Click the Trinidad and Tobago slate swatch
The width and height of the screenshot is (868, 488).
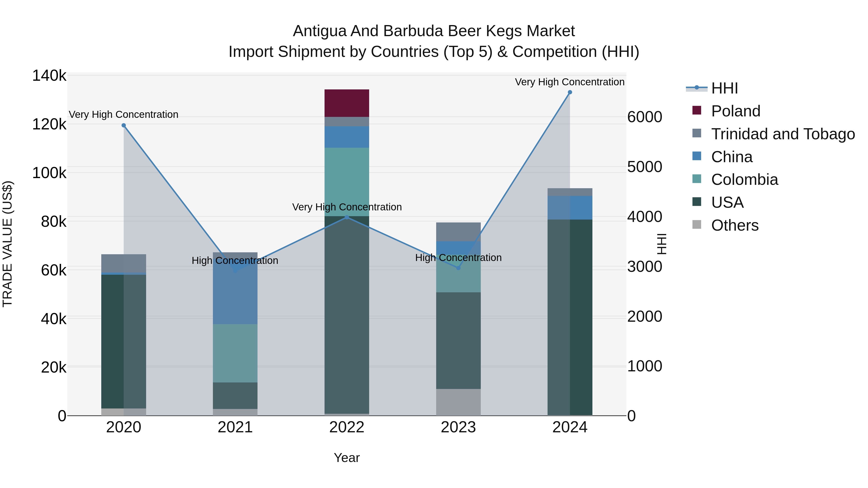[697, 133]
